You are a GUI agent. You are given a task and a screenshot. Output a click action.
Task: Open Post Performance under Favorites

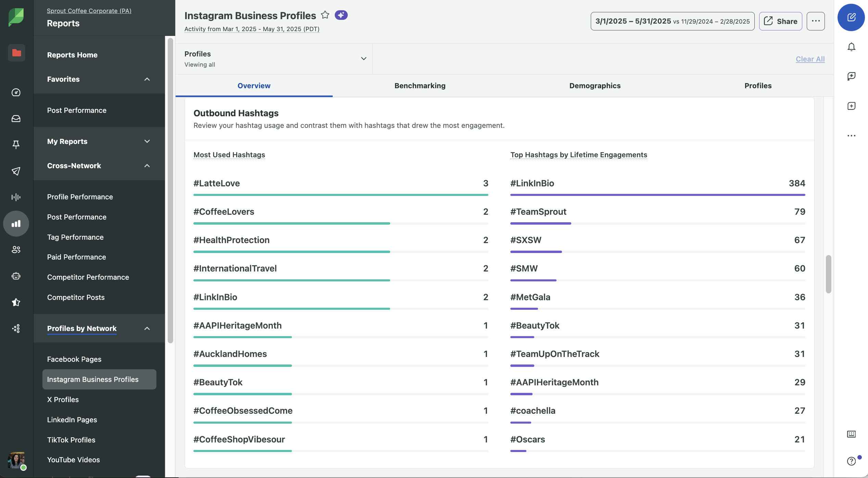(77, 110)
